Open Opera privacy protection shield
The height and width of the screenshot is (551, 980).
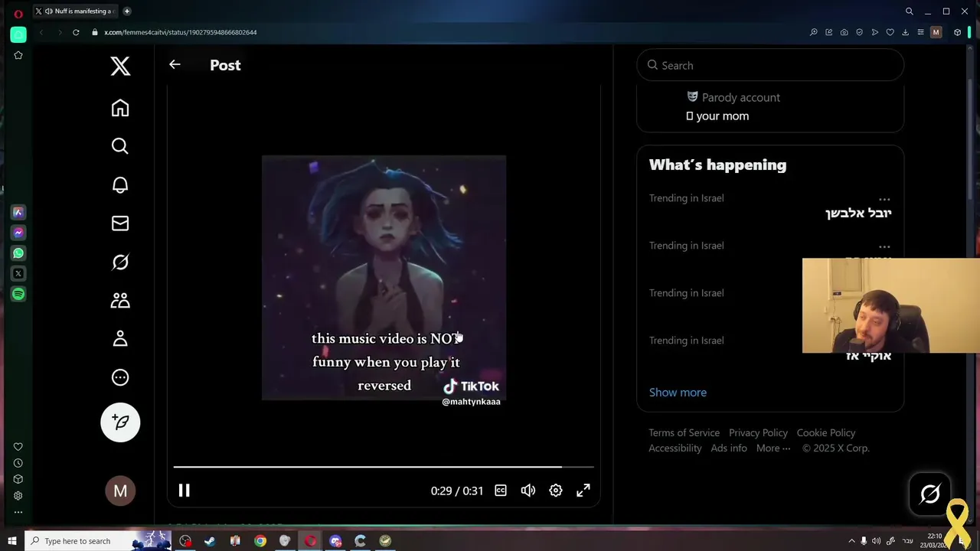pyautogui.click(x=859, y=32)
